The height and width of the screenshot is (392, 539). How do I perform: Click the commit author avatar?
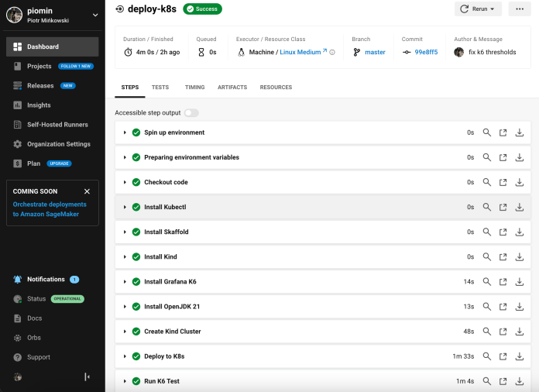pos(459,52)
